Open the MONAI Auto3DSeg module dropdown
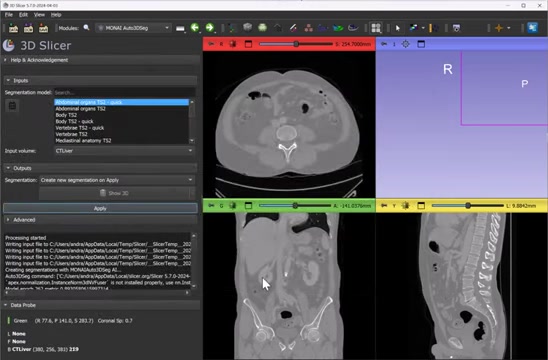This screenshot has width=548, height=360. 134,28
